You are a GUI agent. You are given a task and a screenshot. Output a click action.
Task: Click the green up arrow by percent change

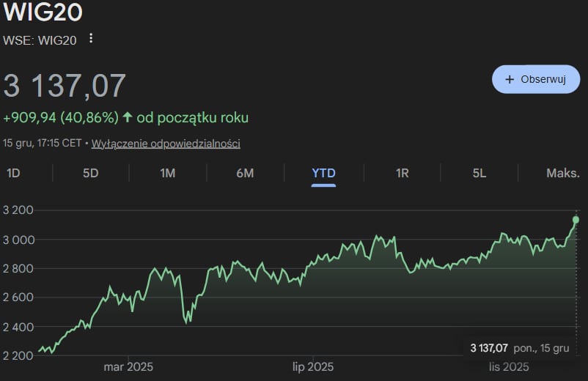point(128,117)
